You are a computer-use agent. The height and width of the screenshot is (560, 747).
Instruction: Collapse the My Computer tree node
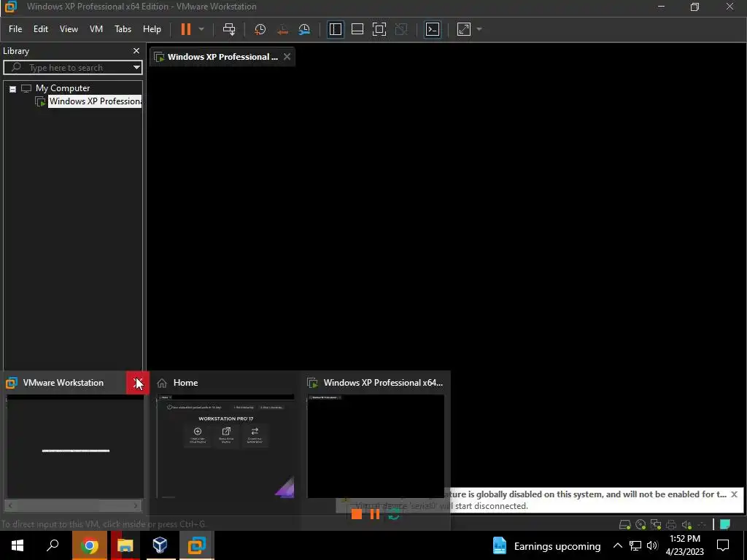(13, 89)
